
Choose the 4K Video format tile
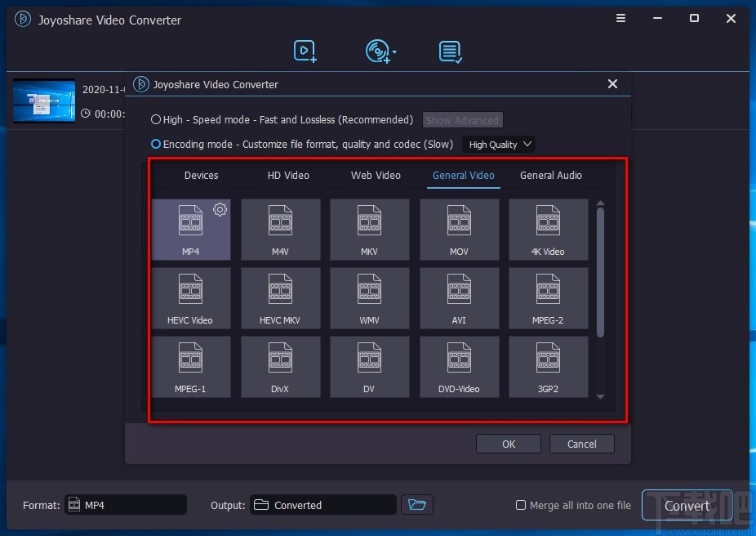pos(548,230)
